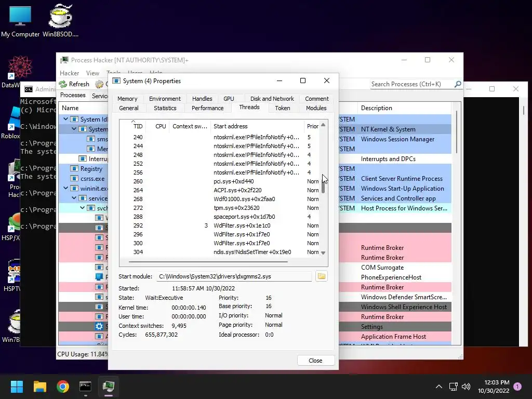Screen dimensions: 532x399
Task: Switch to the Memory tab
Action: pos(127,99)
